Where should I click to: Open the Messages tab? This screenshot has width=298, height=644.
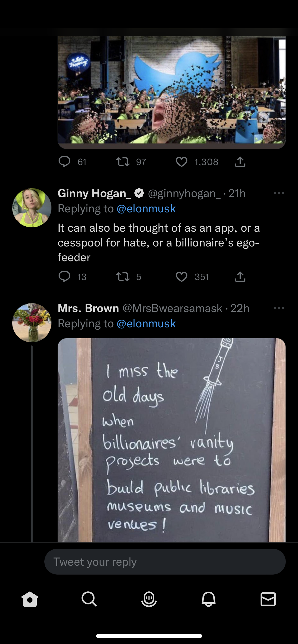point(268,599)
